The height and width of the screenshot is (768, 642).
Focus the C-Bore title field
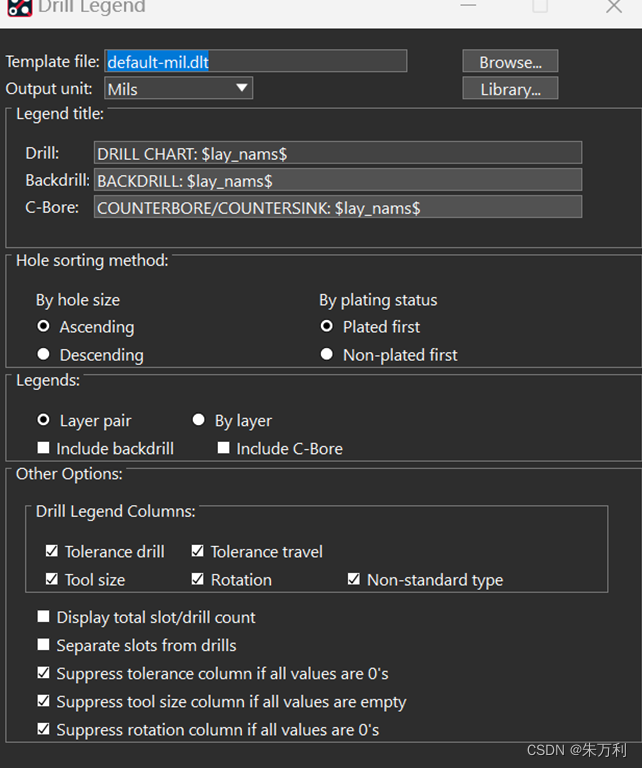[337, 208]
